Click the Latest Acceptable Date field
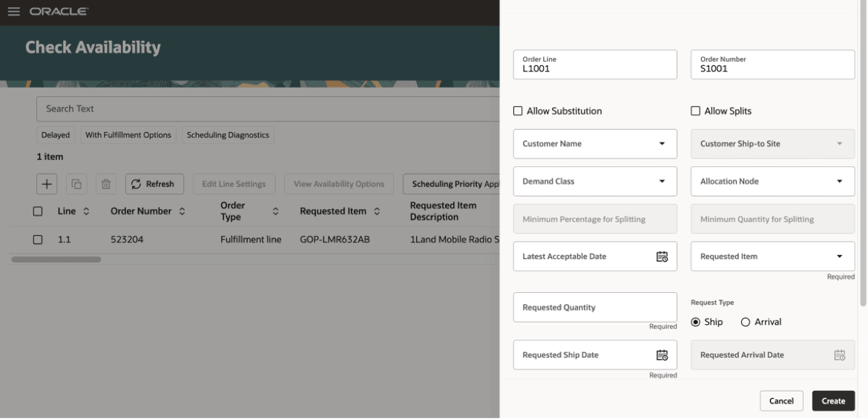 coord(595,257)
